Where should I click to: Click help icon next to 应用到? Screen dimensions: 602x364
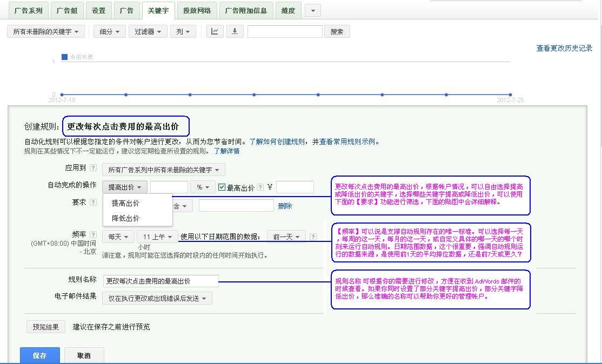[93, 168]
